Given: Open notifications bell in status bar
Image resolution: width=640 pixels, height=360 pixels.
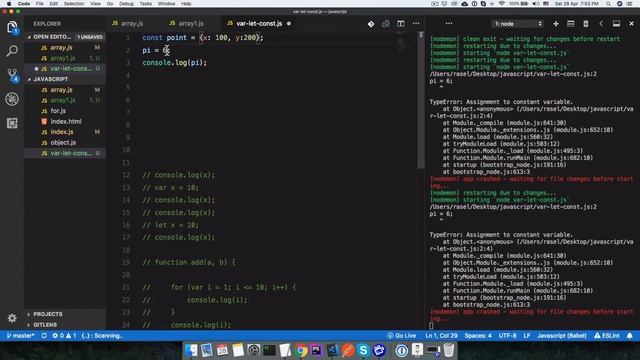Looking at the screenshot, I should 629,336.
